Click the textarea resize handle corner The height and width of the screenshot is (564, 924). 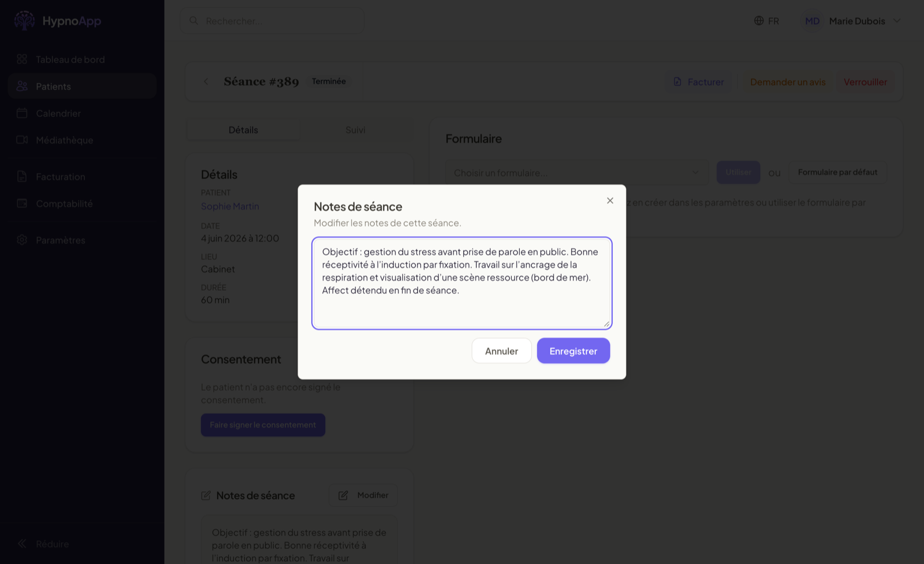coord(606,324)
